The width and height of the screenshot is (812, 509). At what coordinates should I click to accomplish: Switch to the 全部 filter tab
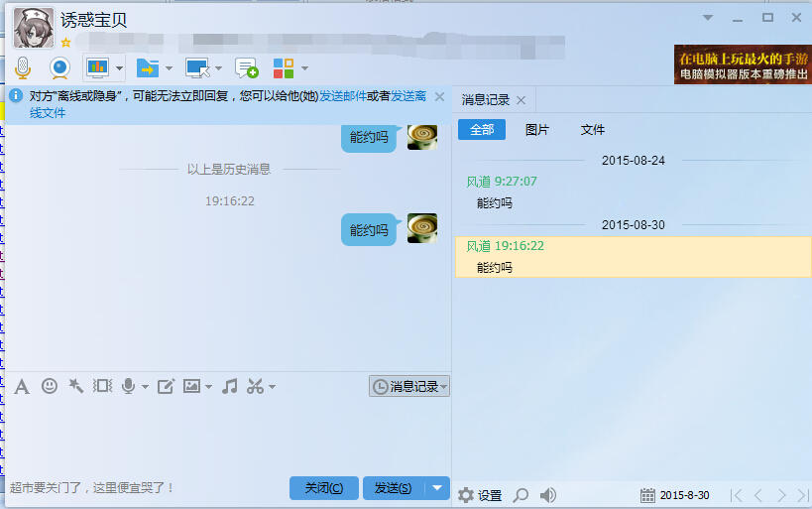[x=482, y=130]
